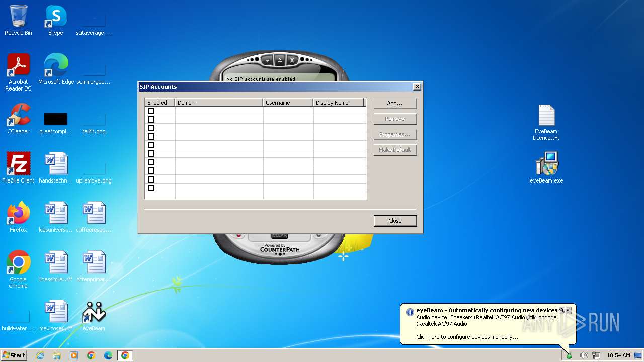644x362 pixels.
Task: Open the eyeBeam softphone menu arrow
Action: (x=268, y=60)
